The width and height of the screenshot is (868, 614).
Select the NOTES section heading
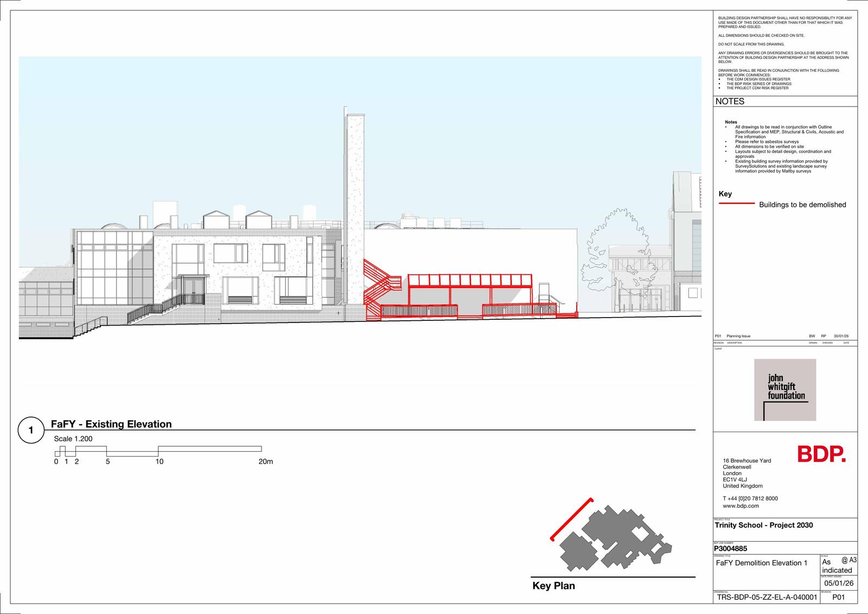click(730, 102)
